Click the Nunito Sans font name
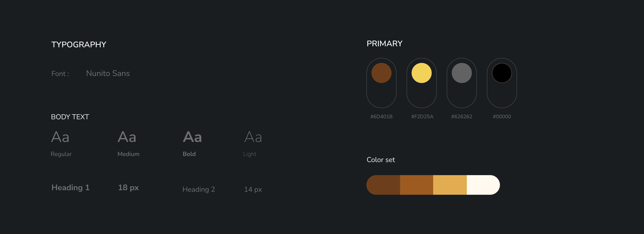The width and height of the screenshot is (644, 234). pos(108,73)
